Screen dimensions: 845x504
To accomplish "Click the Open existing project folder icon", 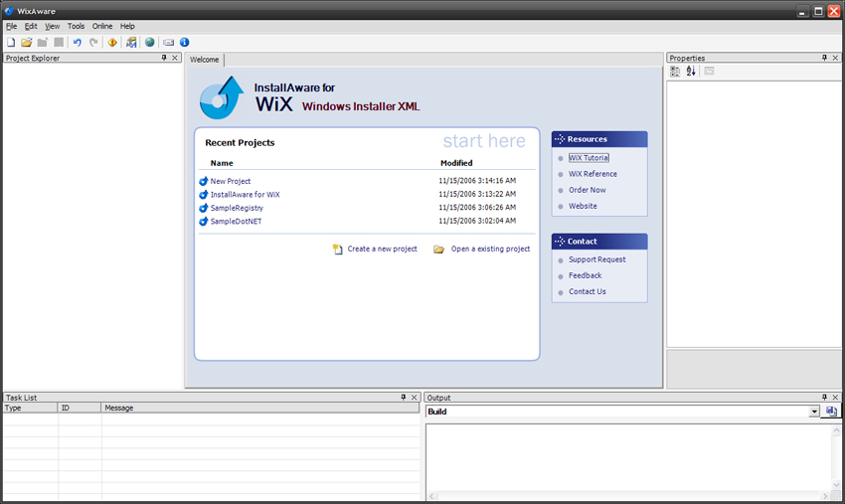I will tap(439, 250).
